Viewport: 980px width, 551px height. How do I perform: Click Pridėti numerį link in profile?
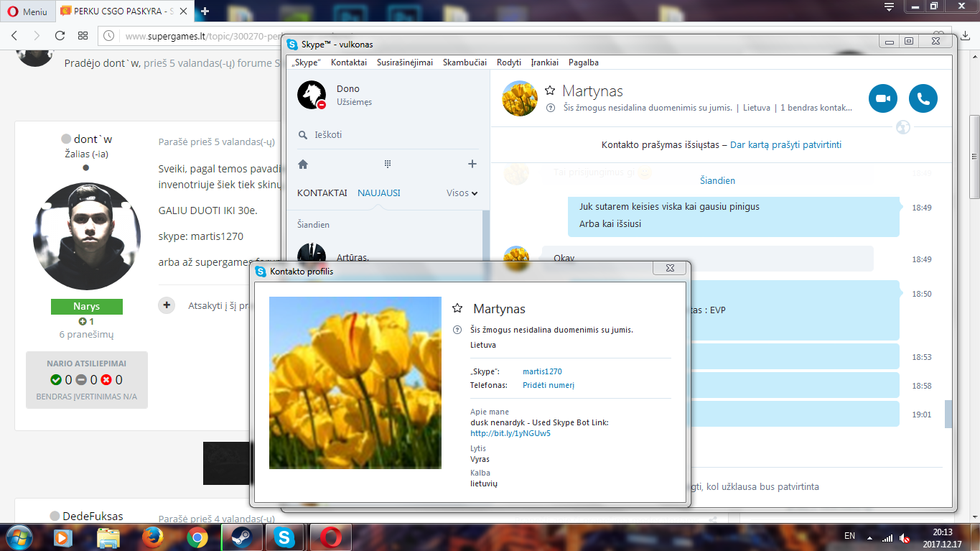click(549, 386)
